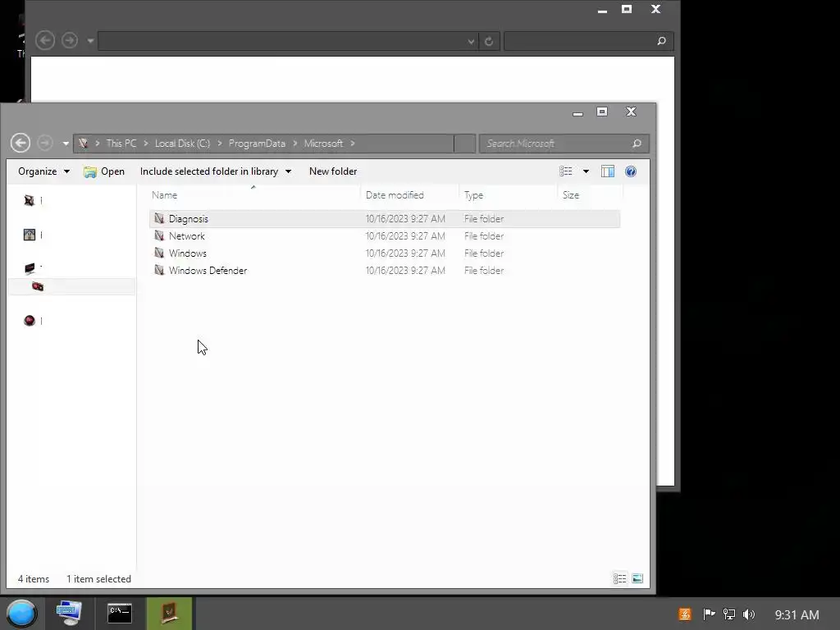
Task: Open Command Prompt from the taskbar
Action: (x=120, y=613)
